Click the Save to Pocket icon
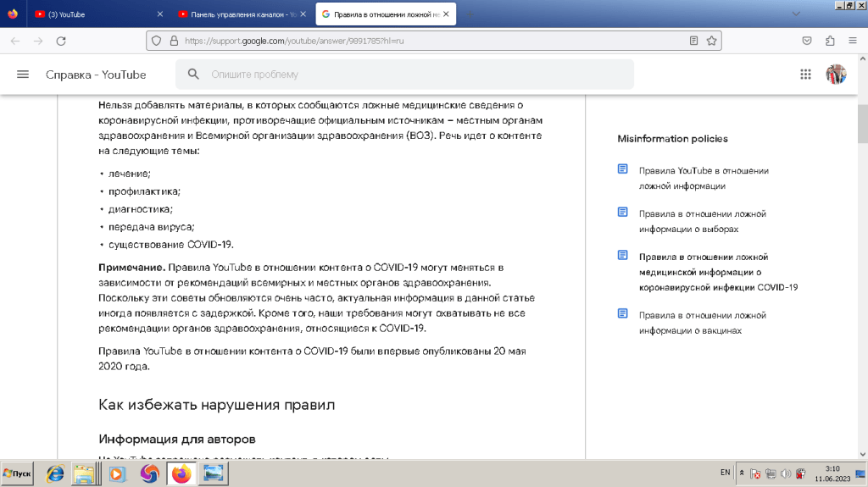Screen dimensions: 868x487 click(x=807, y=41)
